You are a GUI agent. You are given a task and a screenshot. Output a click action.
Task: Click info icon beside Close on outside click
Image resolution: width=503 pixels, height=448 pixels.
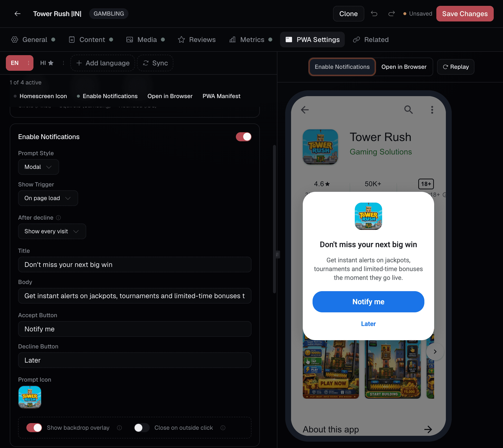point(223,428)
